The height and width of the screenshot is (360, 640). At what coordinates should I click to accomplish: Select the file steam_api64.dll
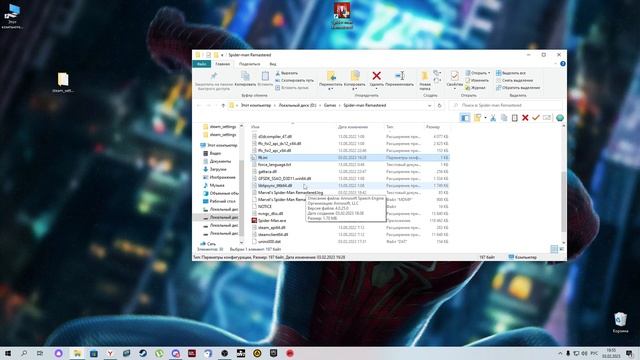pyautogui.click(x=271, y=227)
